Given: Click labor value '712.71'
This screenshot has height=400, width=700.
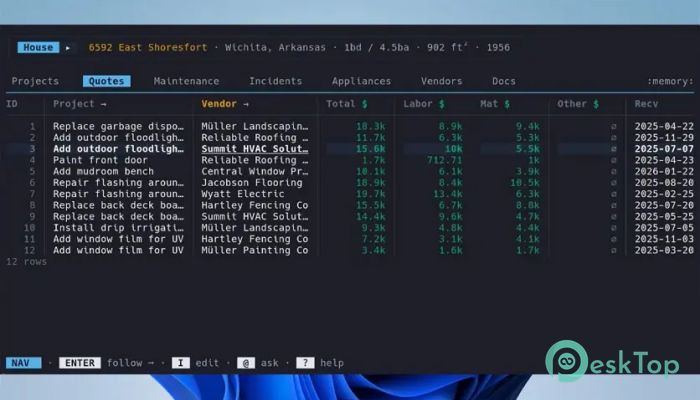Looking at the screenshot, I should pyautogui.click(x=445, y=160).
